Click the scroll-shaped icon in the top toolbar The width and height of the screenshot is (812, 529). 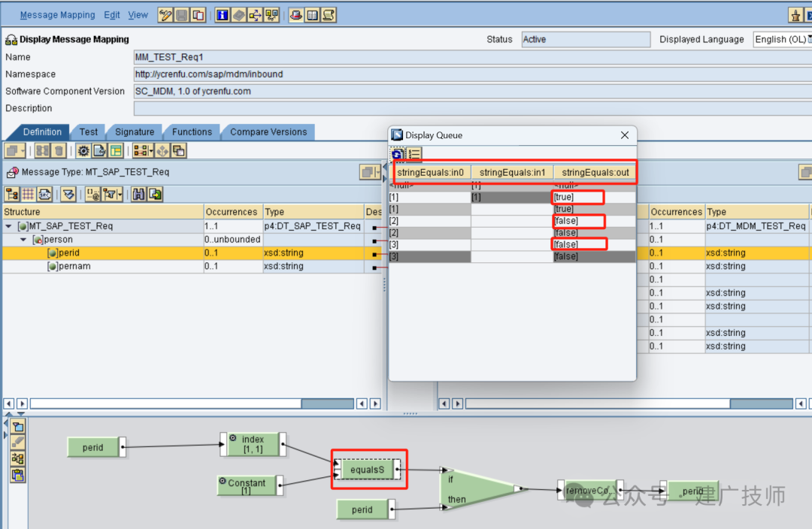329,15
